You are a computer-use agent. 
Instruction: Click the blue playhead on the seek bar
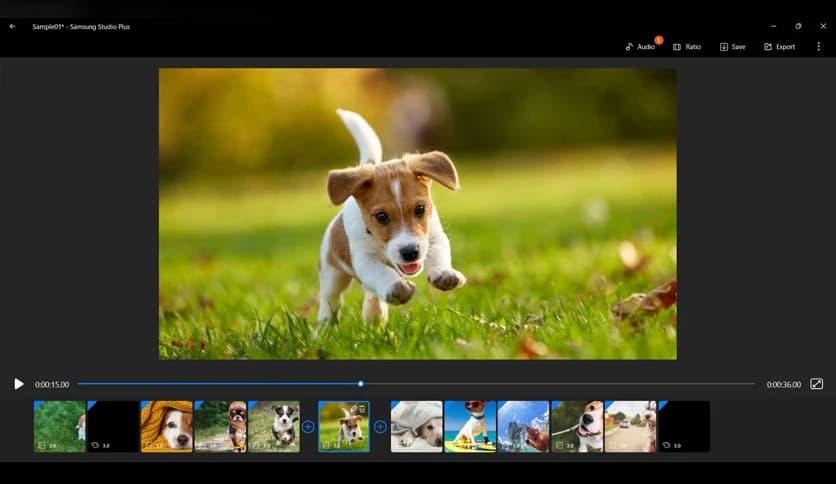pyautogui.click(x=361, y=384)
